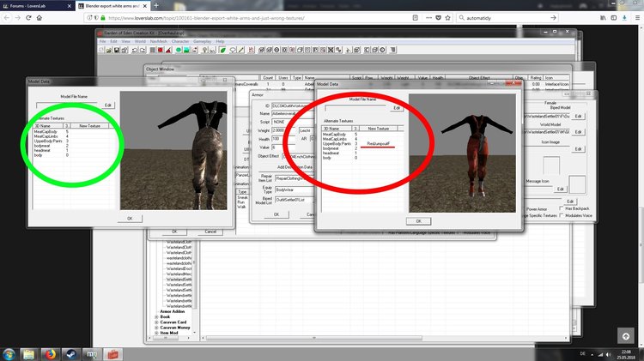The image size is (644, 361).
Task: Open Steam from the taskbar
Action: click(x=71, y=354)
